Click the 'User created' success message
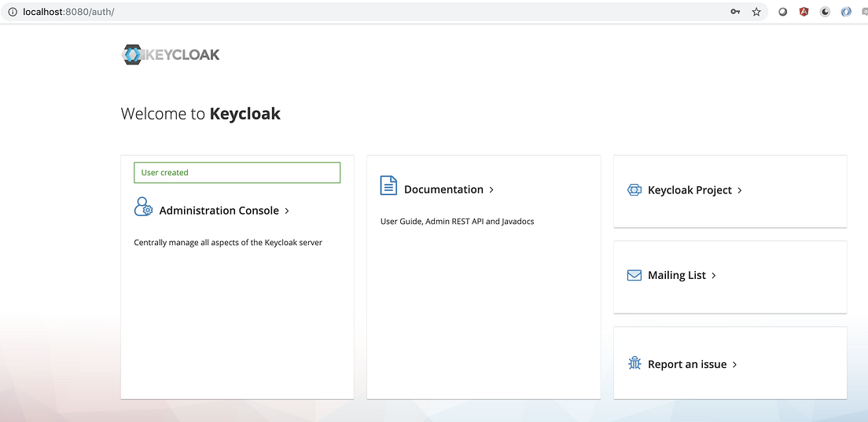Screen dimensions: 868x422 pyautogui.click(x=237, y=173)
